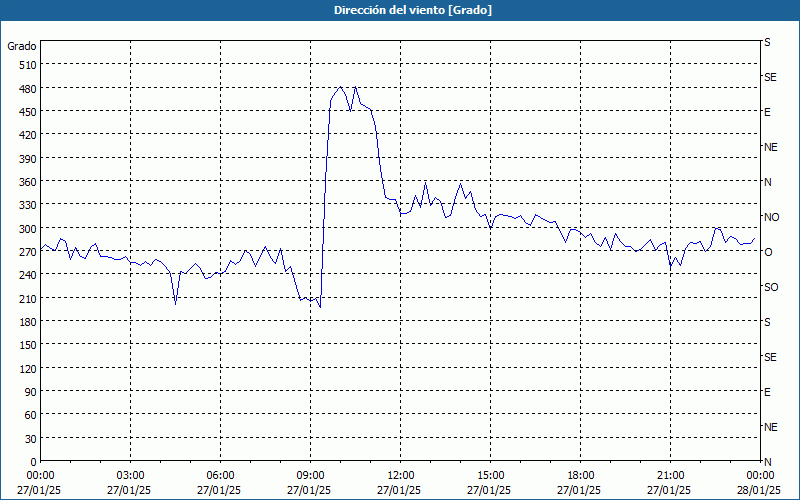Click the 'Grado' axis unit label
The height and width of the screenshot is (500, 800).
point(22,46)
